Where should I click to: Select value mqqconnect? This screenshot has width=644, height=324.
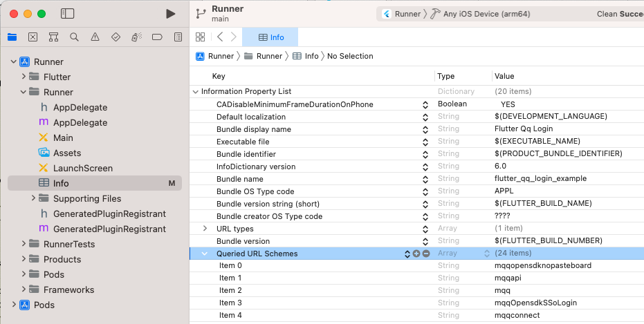point(517,316)
